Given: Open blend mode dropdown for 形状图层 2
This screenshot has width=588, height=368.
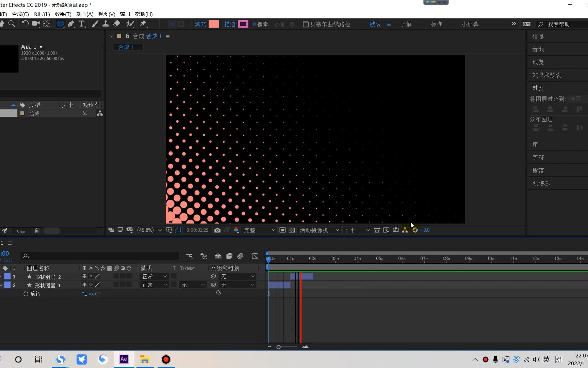Looking at the screenshot, I should [x=154, y=276].
